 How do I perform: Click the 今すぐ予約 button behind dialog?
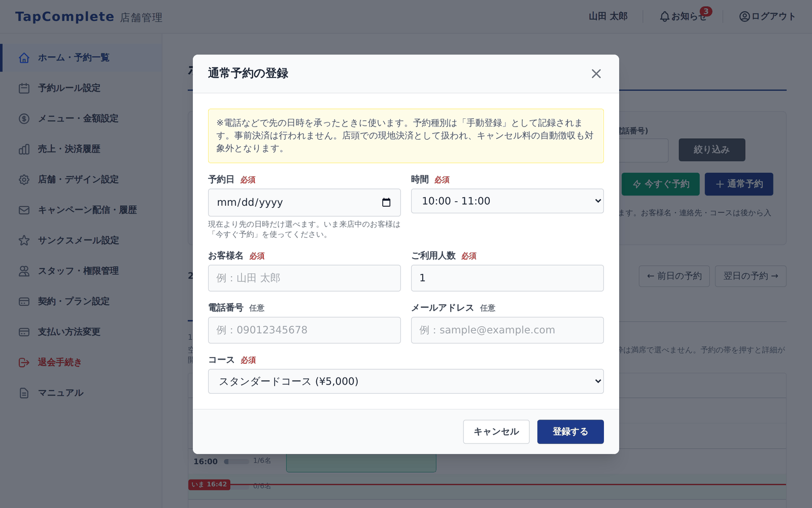pyautogui.click(x=661, y=184)
